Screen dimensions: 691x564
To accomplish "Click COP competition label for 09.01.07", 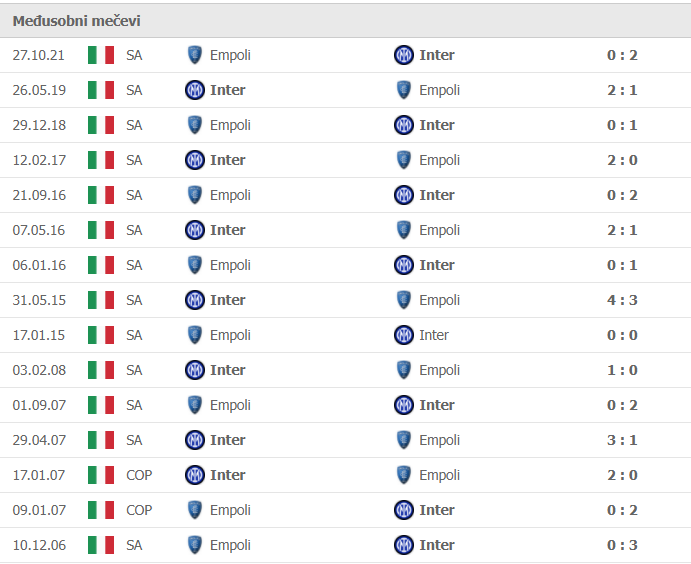I will [139, 510].
